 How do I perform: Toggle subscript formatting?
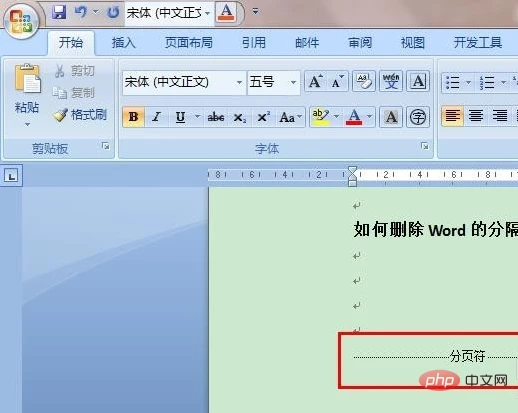pos(239,117)
